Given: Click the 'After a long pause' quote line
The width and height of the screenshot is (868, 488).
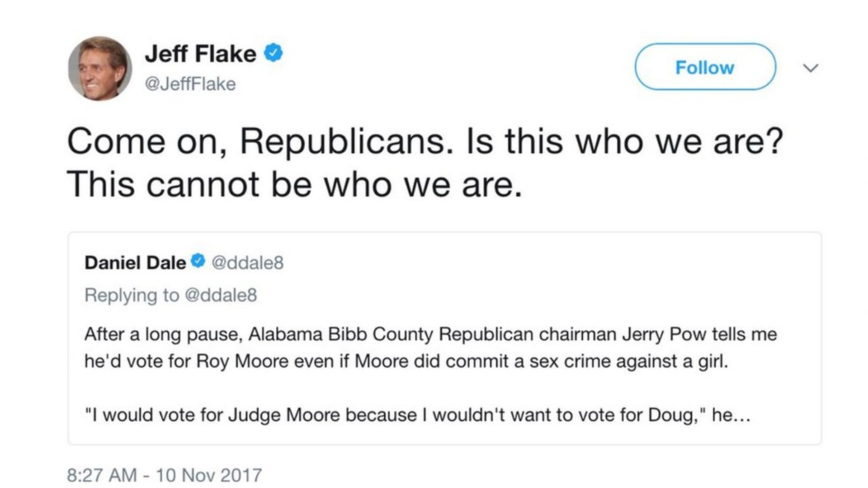Looking at the screenshot, I should click(431, 334).
